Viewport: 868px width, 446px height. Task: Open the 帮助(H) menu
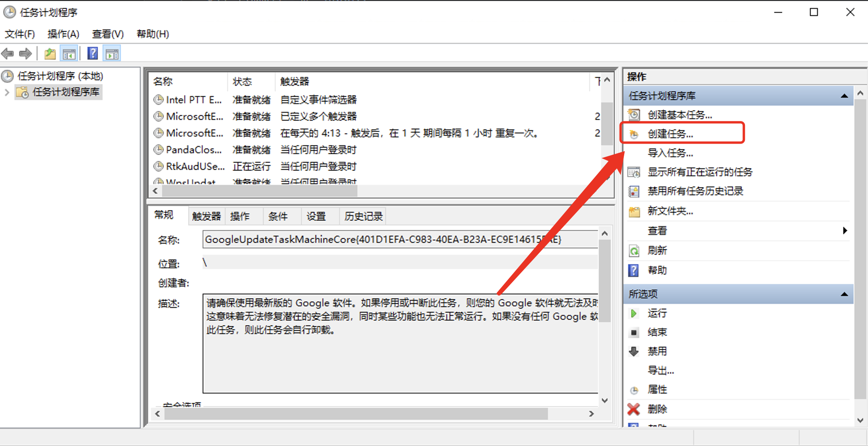coord(153,34)
